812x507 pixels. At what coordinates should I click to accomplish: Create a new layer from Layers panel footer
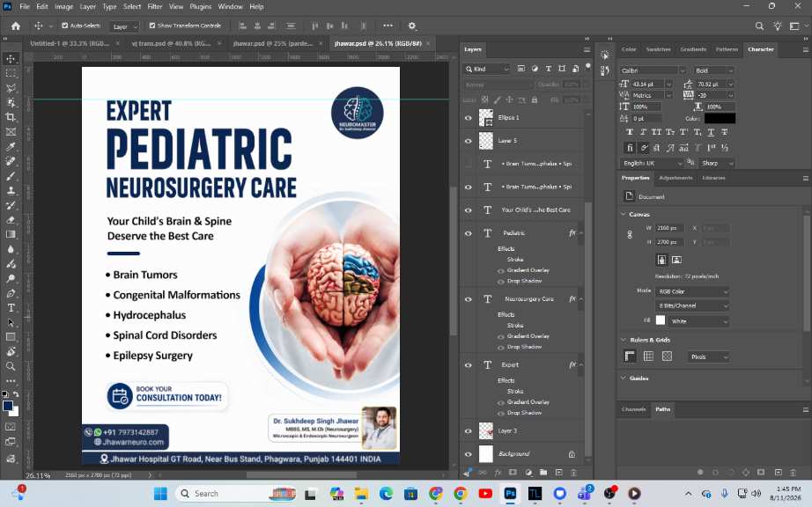point(558,473)
